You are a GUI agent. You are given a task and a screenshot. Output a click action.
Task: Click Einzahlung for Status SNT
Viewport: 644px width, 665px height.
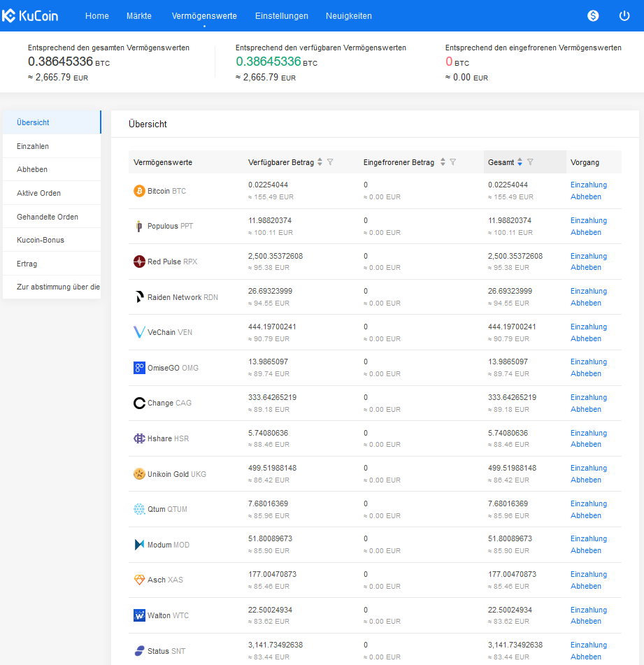589,645
